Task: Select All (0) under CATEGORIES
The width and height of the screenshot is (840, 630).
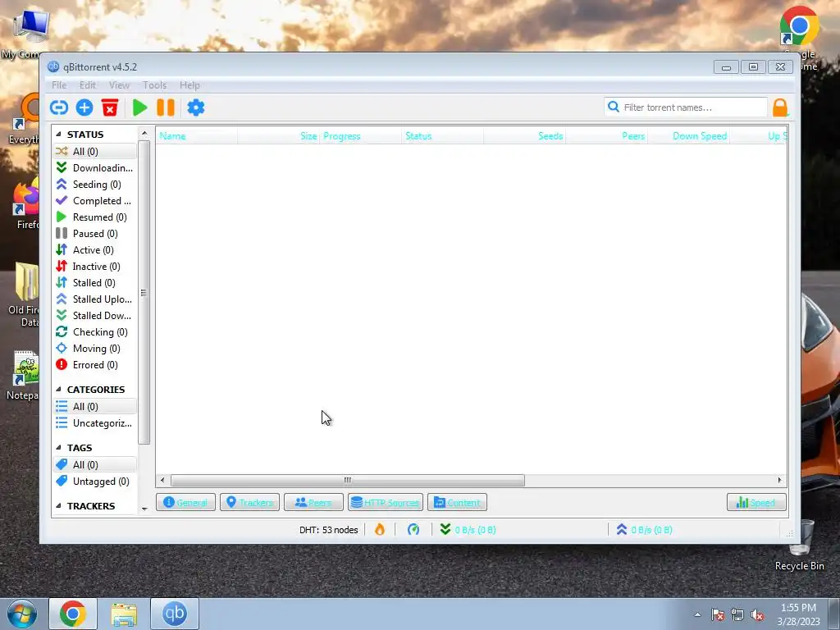Action: coord(95,407)
